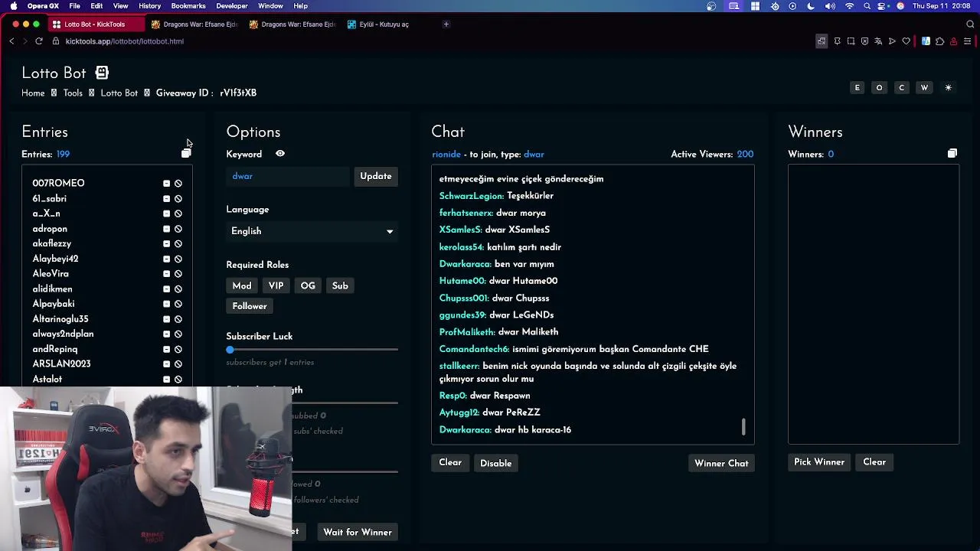Toggle the OG required role
The image size is (980, 551).
(308, 285)
